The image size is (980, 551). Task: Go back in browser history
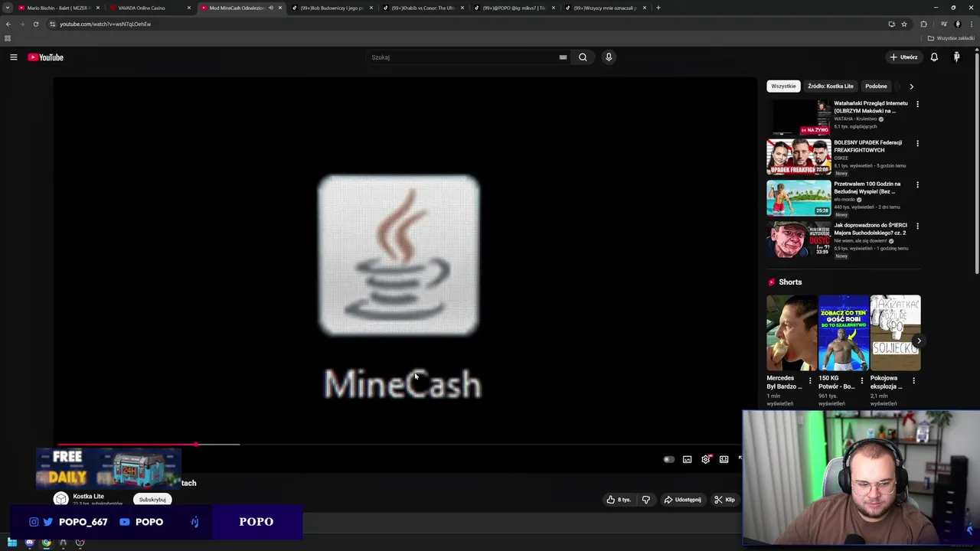[8, 24]
